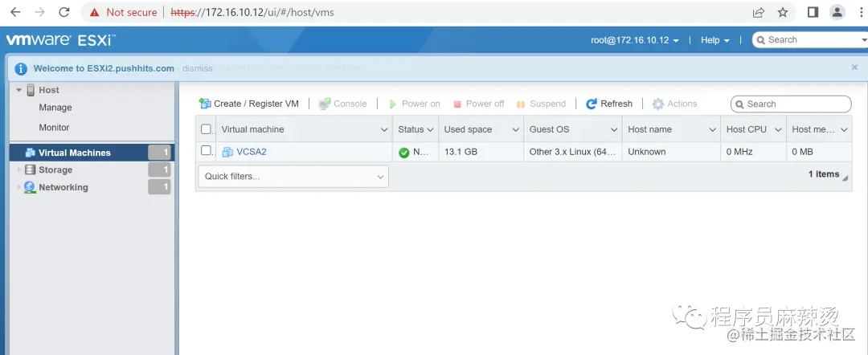This screenshot has width=868, height=355.
Task: Select Virtual Machines in navigator
Action: pos(92,153)
